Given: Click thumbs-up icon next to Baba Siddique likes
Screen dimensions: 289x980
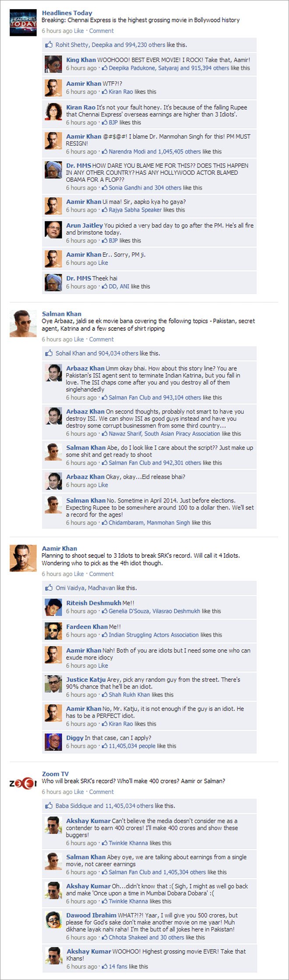Looking at the screenshot, I should click(x=49, y=806).
